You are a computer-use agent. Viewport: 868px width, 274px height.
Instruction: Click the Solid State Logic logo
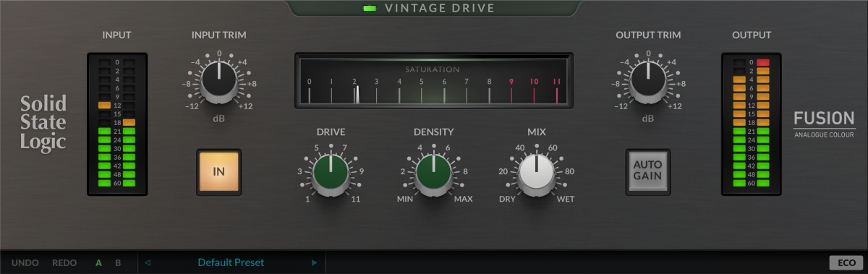43,122
